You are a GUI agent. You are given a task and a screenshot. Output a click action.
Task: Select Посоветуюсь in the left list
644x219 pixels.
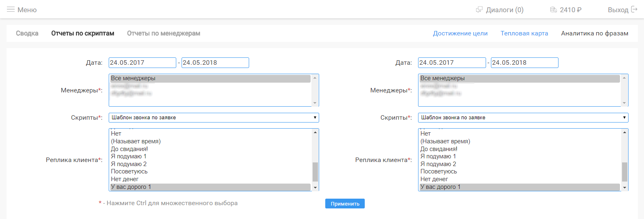(x=129, y=171)
